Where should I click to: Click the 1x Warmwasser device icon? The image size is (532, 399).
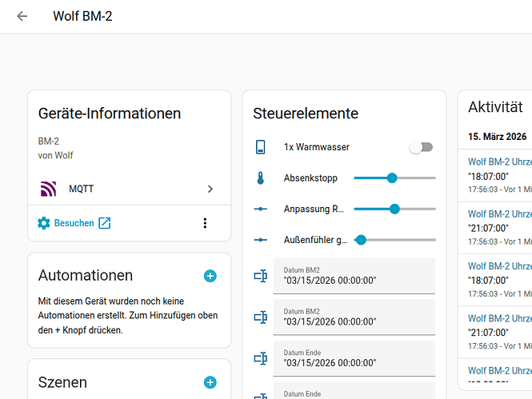coord(260,147)
